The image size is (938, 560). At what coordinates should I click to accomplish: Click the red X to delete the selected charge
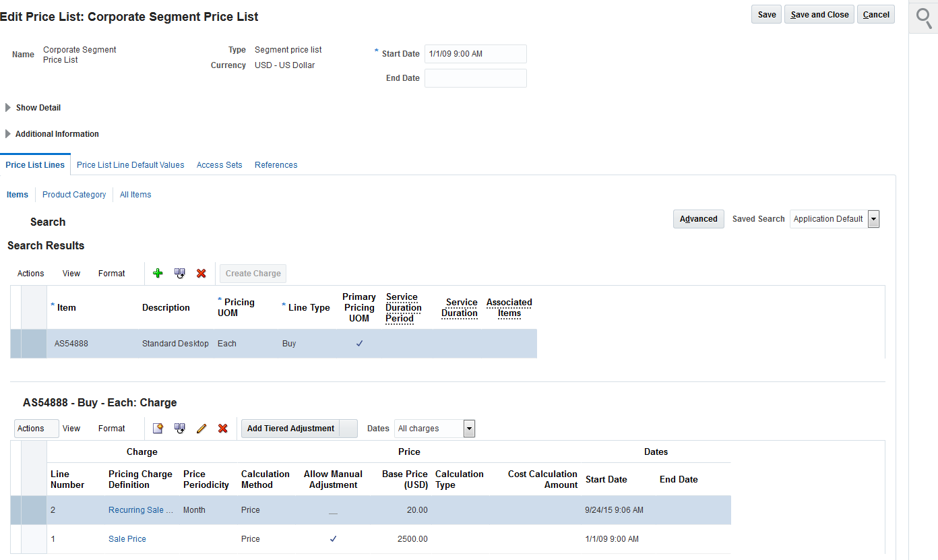(223, 428)
